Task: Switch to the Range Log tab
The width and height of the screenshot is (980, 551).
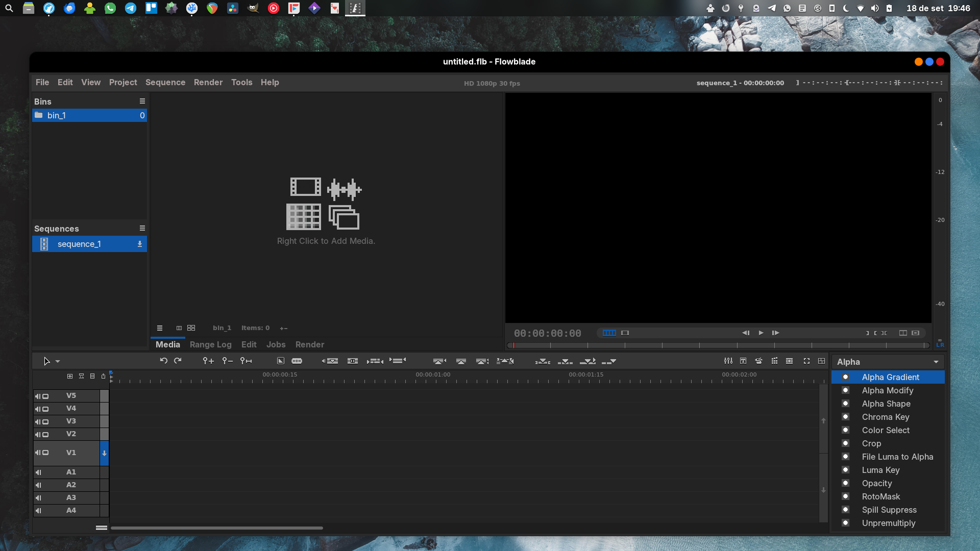Action: [210, 344]
